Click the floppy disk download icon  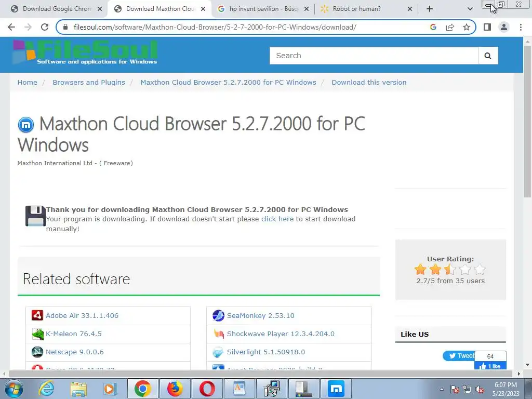pyautogui.click(x=35, y=216)
